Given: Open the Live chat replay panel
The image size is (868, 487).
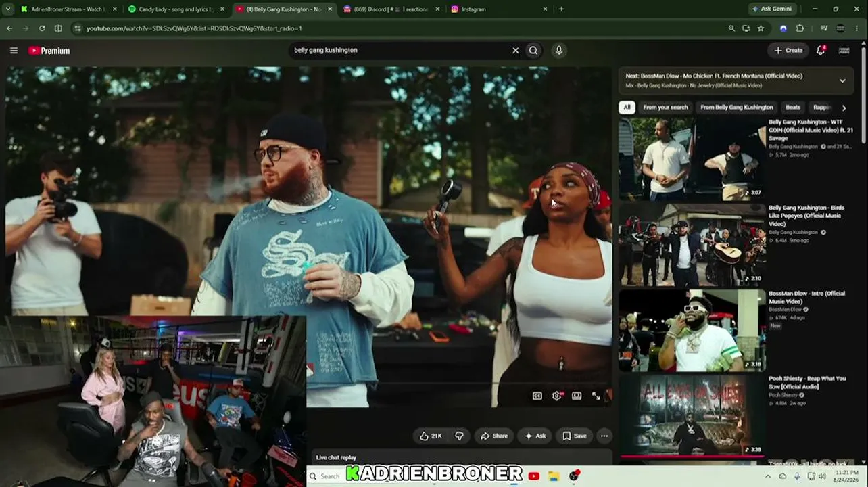Looking at the screenshot, I should 460,457.
